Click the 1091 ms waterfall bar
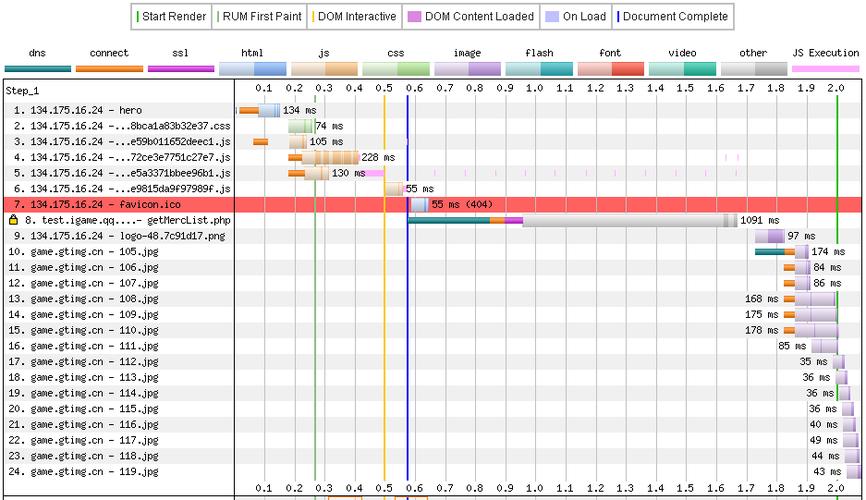This screenshot has height=500, width=866. [572, 220]
